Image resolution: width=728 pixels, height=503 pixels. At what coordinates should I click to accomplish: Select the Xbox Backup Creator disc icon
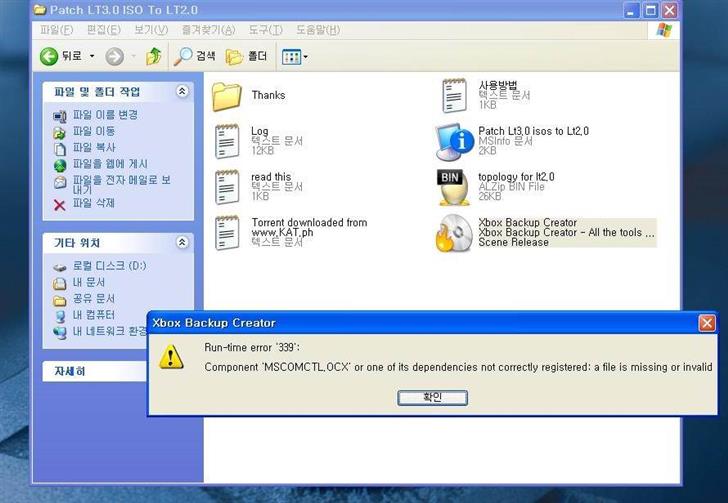454,233
